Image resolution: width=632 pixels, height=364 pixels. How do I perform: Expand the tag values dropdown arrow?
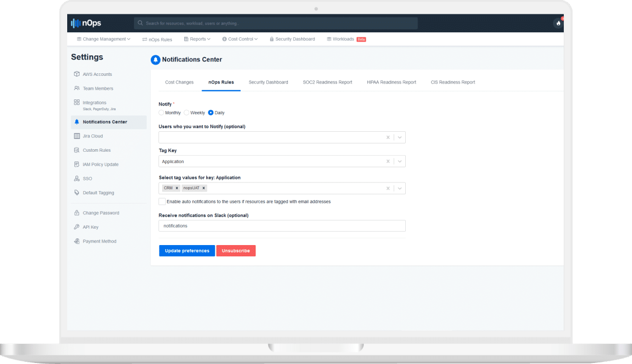(400, 188)
